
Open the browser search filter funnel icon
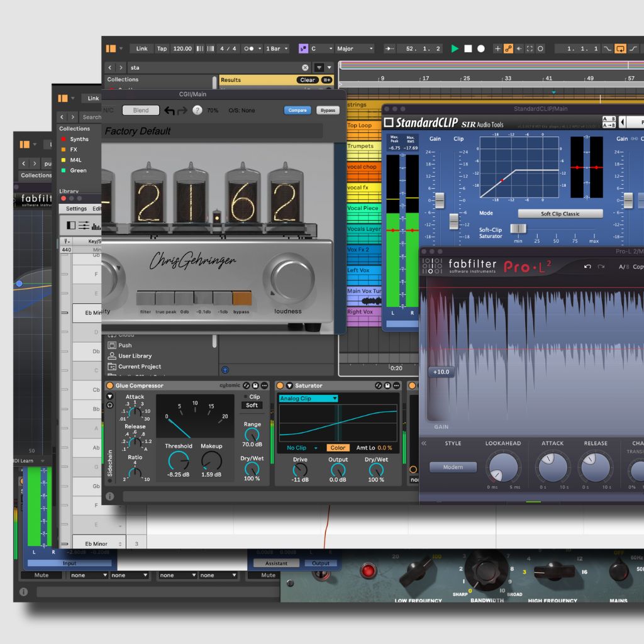[x=319, y=67]
